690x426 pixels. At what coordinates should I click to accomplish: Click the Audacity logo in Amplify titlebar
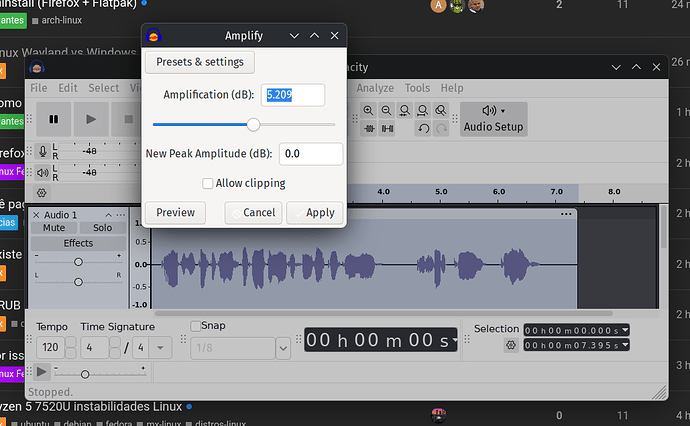(x=154, y=35)
